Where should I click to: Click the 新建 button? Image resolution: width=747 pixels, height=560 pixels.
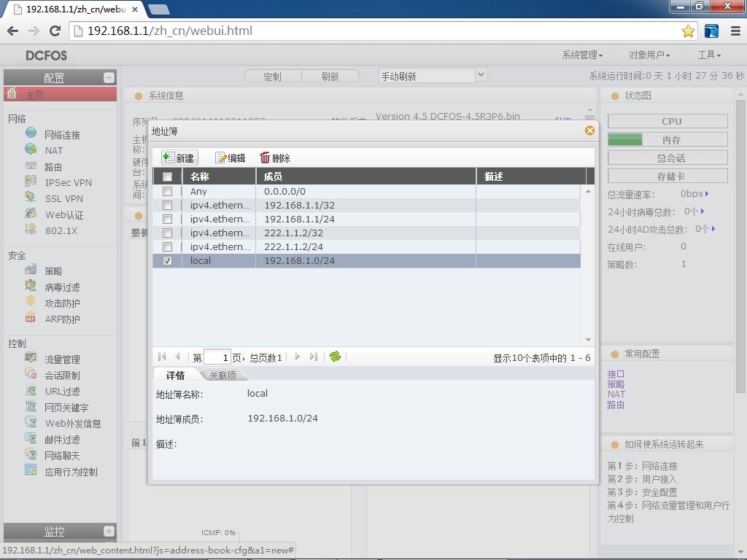(x=179, y=157)
